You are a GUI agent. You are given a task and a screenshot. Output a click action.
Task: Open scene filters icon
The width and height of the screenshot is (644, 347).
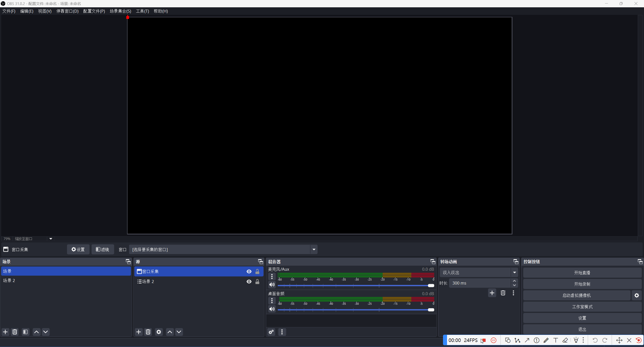click(x=25, y=332)
